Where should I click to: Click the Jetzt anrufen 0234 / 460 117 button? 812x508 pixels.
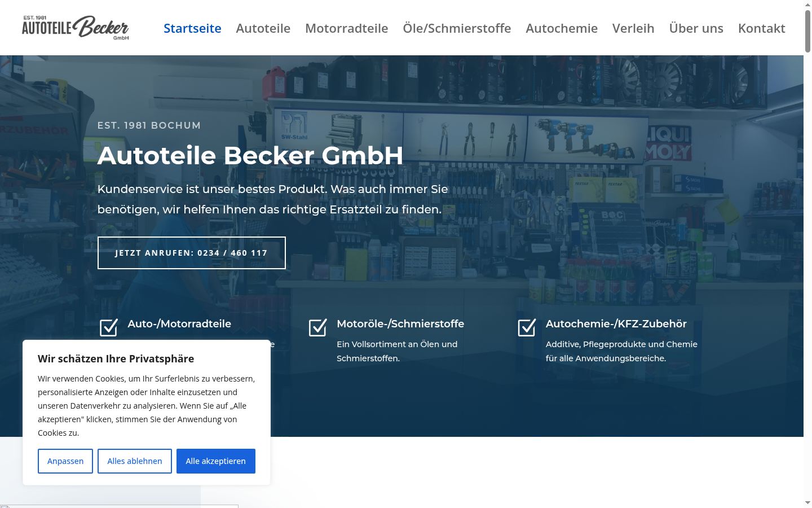point(192,253)
